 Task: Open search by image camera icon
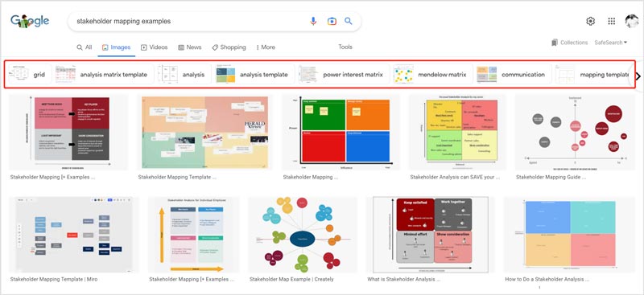pyautogui.click(x=332, y=22)
